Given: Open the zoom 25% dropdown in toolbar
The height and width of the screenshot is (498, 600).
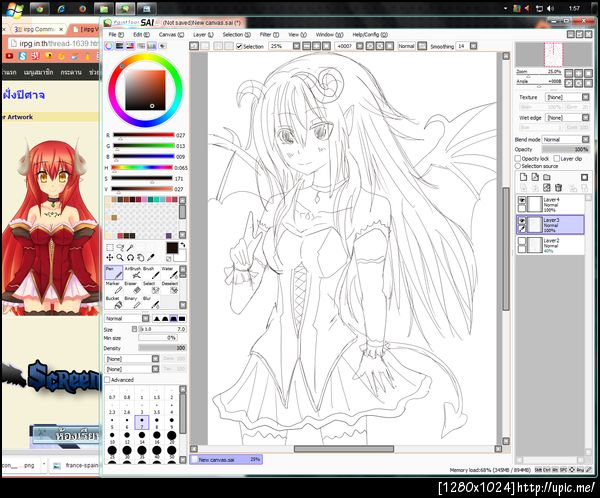Looking at the screenshot, I should click(297, 46).
